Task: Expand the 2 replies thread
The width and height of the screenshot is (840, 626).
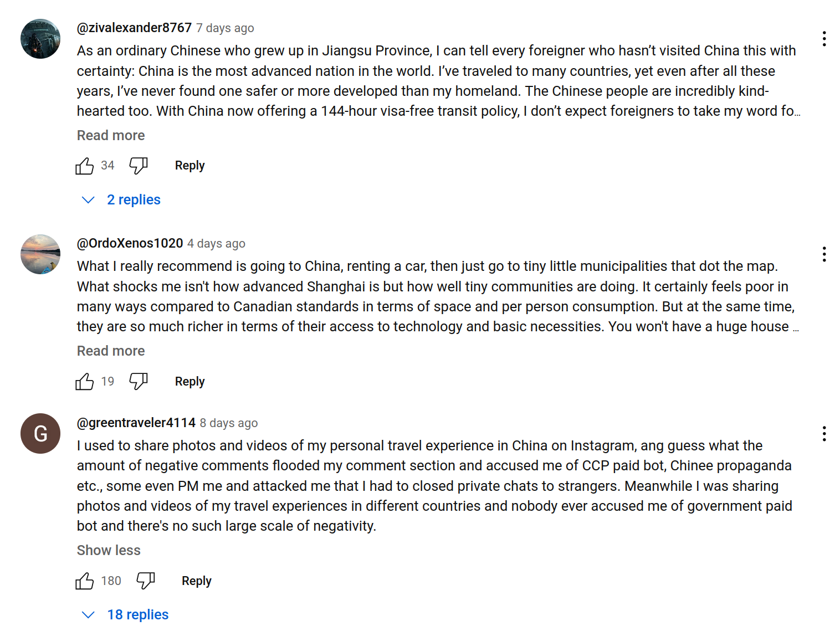Action: (x=133, y=200)
